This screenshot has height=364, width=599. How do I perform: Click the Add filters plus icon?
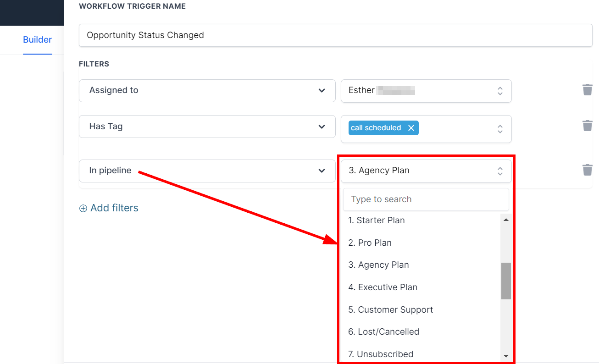click(83, 209)
